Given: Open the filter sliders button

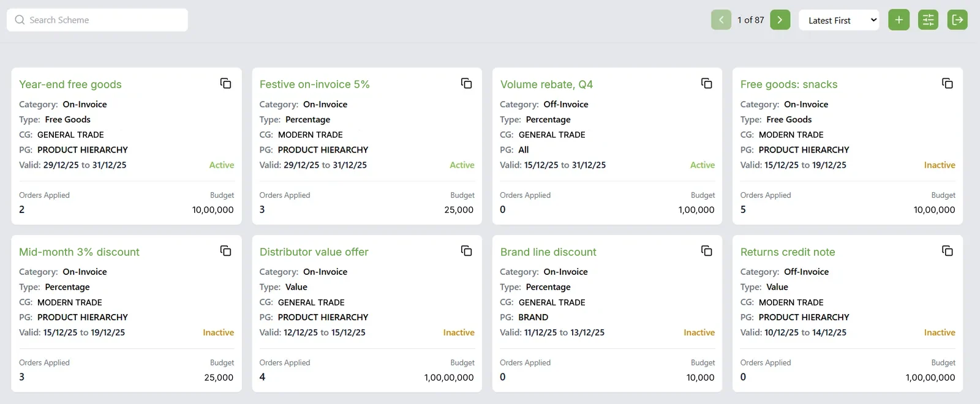Looking at the screenshot, I should tap(928, 20).
